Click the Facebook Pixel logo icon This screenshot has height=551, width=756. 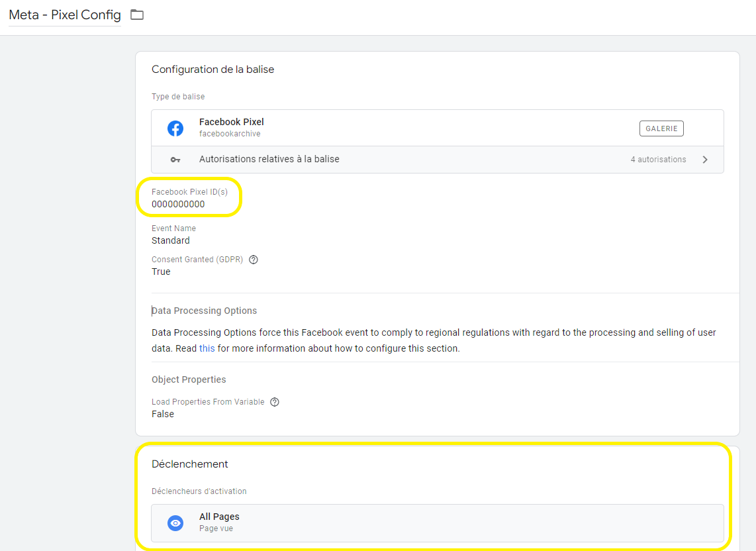(x=175, y=127)
